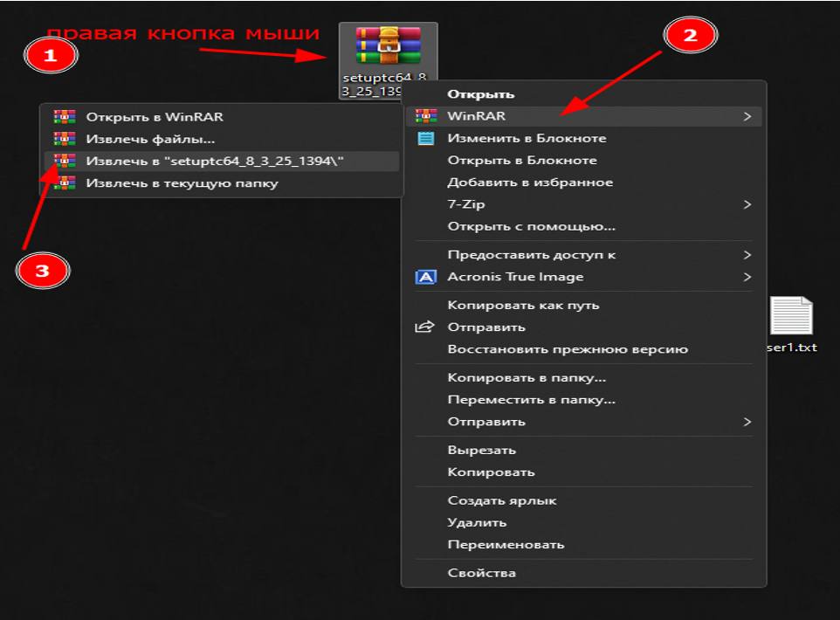Select the setuptc64 RAR archive desktop icon
Image resolution: width=840 pixels, height=620 pixels.
click(389, 60)
